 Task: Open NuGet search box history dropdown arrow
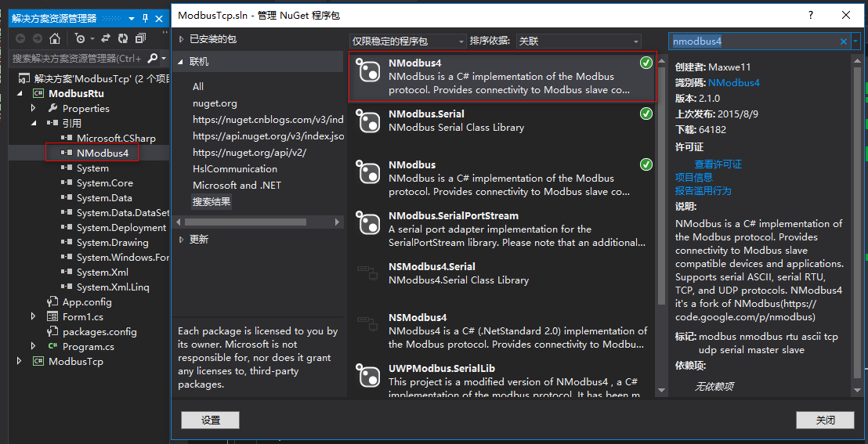tap(856, 41)
